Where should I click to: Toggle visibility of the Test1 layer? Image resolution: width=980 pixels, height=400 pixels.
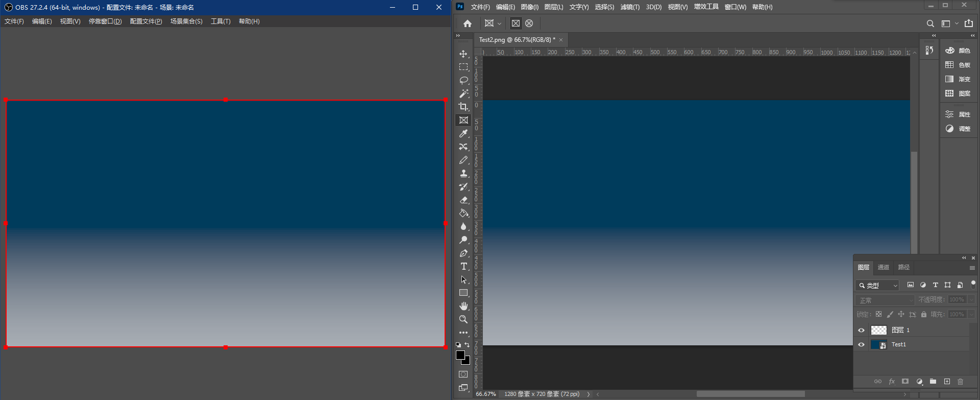862,345
